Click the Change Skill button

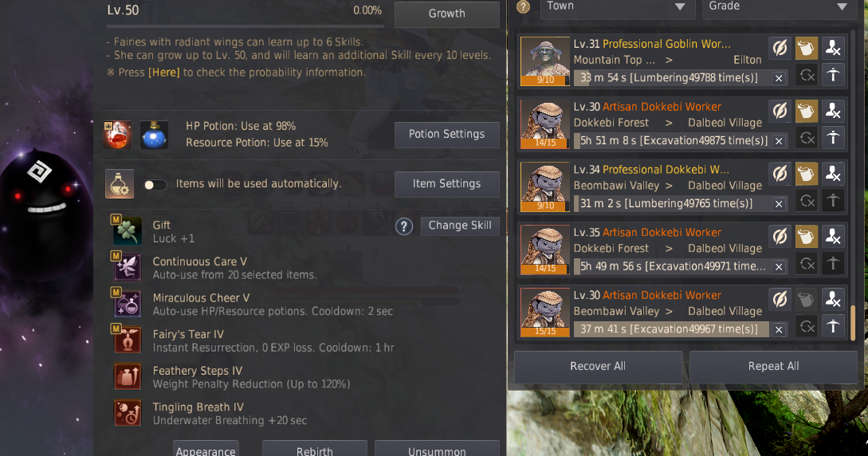tap(460, 226)
